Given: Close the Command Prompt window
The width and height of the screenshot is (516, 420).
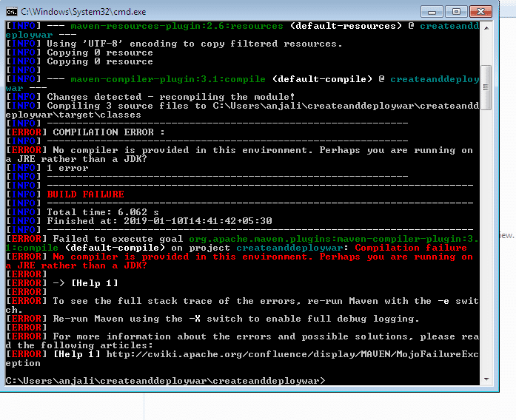Looking at the screenshot, I should click(480, 11).
